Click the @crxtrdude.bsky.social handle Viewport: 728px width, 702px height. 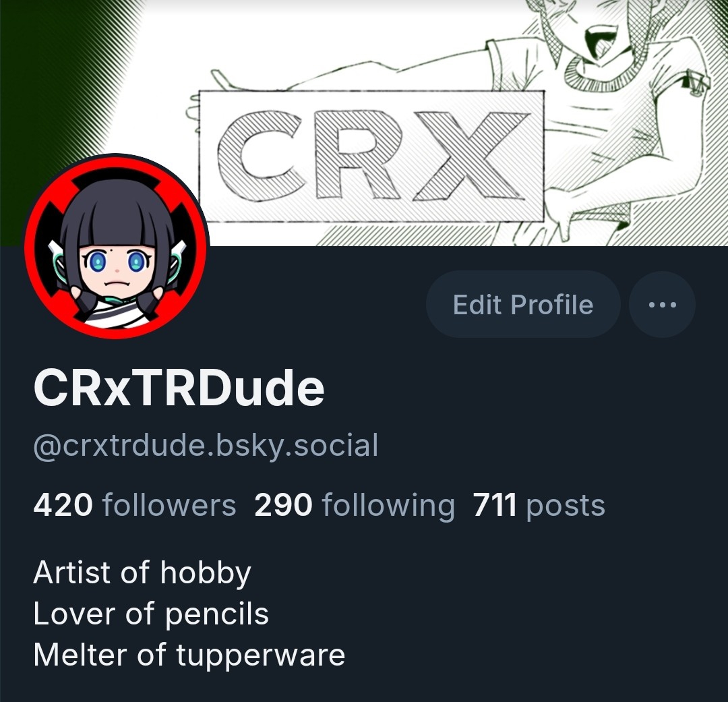click(206, 446)
